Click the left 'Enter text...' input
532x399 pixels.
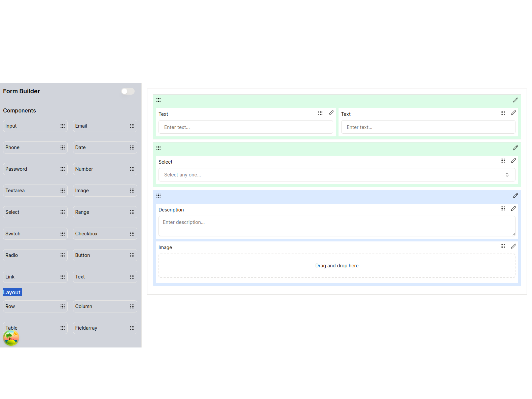point(246,127)
